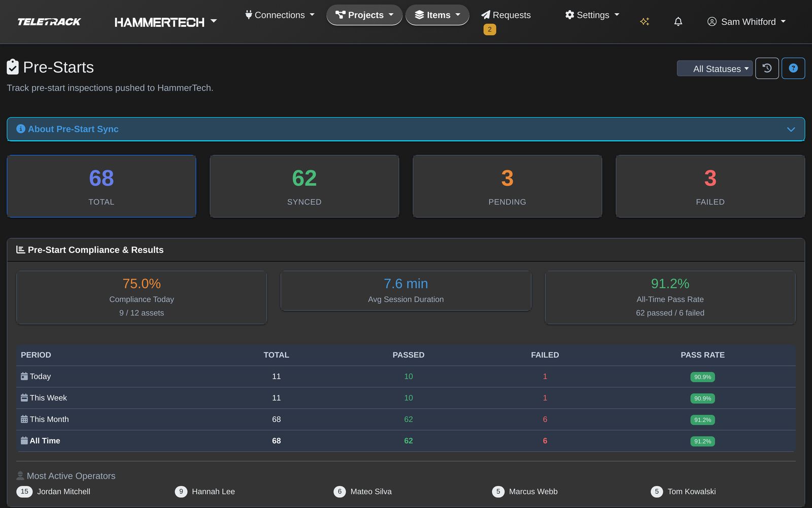This screenshot has width=812, height=508.
Task: Filter by the Pending stat card
Action: click(x=507, y=186)
